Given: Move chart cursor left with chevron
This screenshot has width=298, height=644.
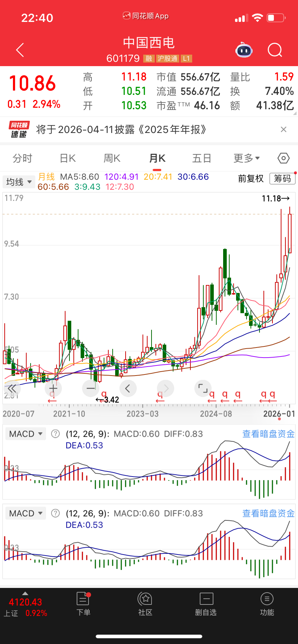Looking at the screenshot, I should (x=128, y=388).
